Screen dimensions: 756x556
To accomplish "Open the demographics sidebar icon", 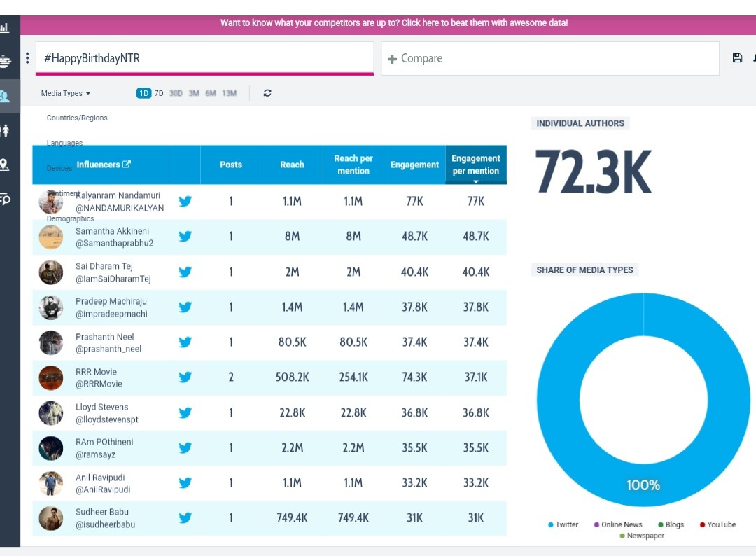I will [x=5, y=130].
